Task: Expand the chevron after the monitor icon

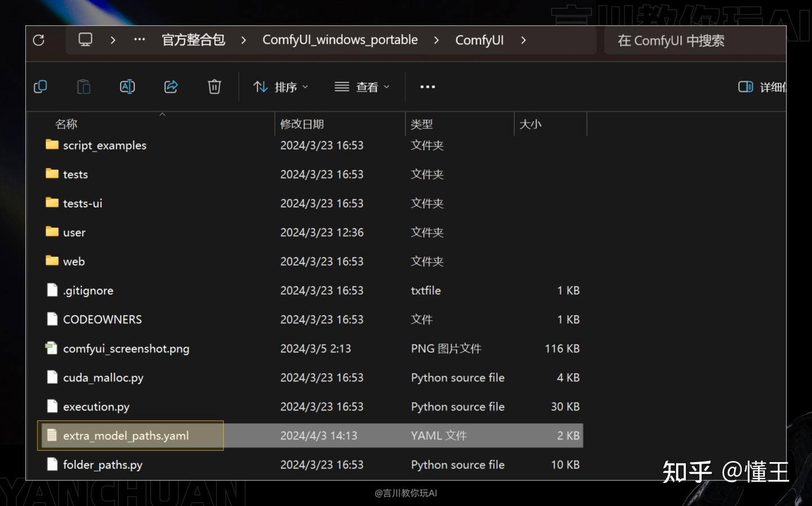Action: click(113, 40)
